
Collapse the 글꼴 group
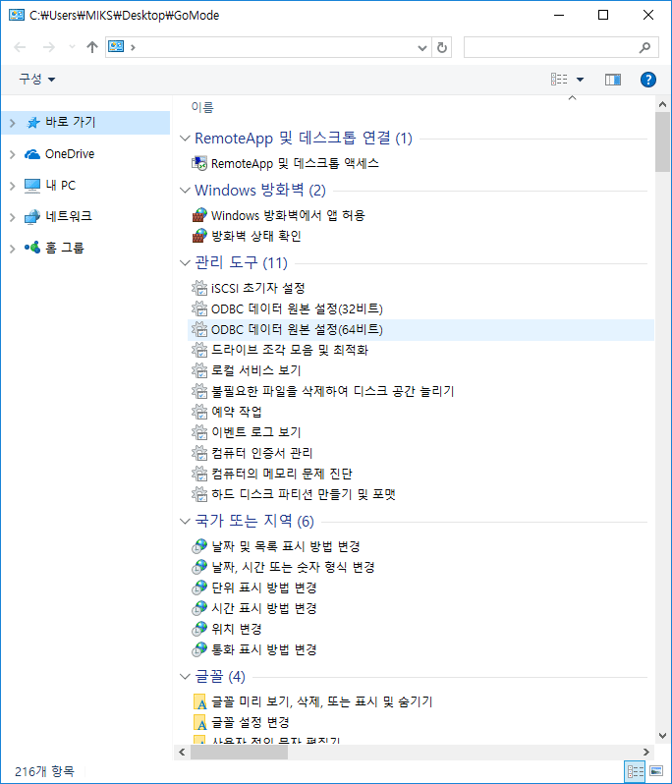click(x=185, y=677)
